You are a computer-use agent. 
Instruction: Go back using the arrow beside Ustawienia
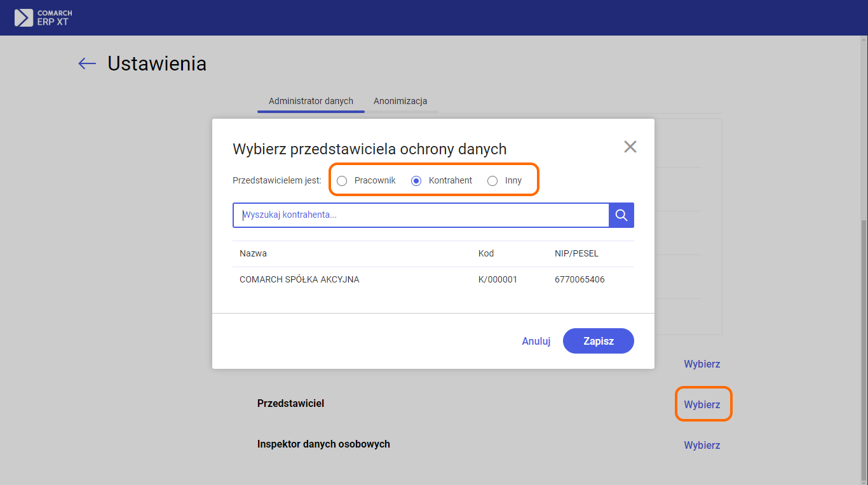tap(87, 63)
